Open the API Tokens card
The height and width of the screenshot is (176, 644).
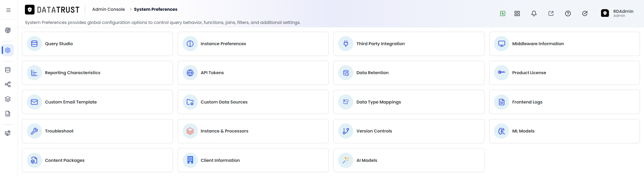click(x=253, y=73)
